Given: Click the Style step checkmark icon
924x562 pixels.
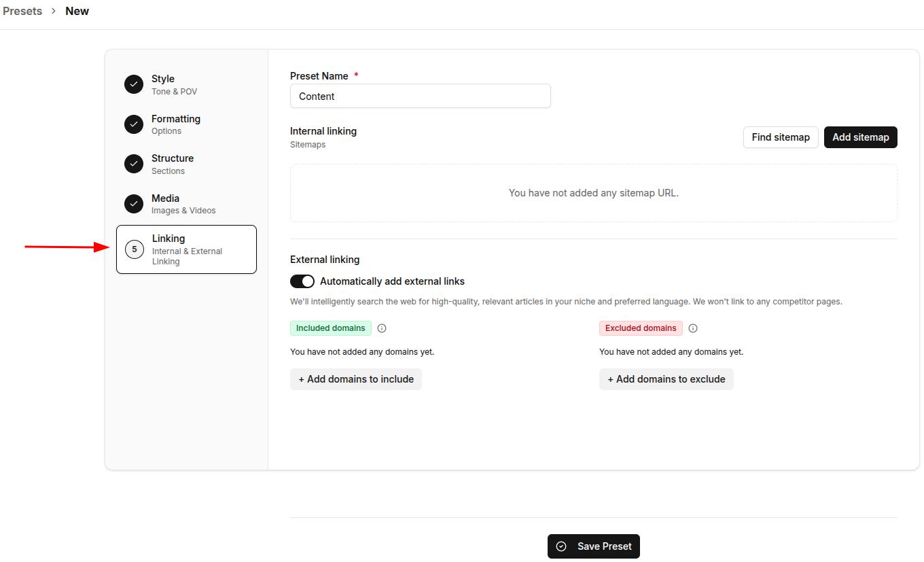Looking at the screenshot, I should [x=134, y=84].
